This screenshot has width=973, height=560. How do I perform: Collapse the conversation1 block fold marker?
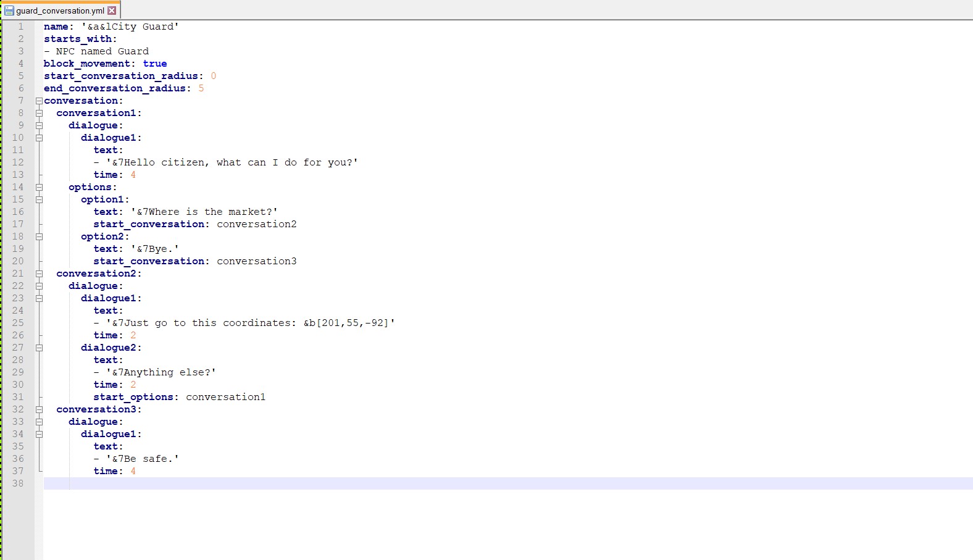click(x=39, y=113)
